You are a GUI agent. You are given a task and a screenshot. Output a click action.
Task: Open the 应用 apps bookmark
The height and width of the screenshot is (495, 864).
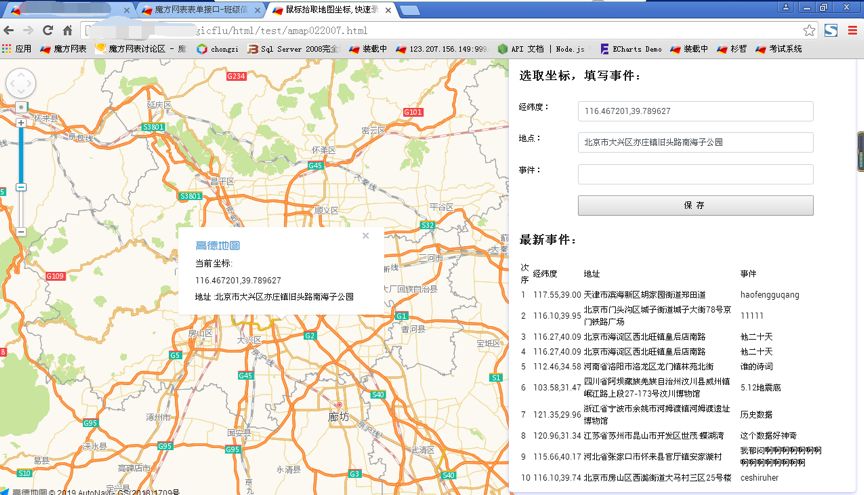[x=17, y=49]
